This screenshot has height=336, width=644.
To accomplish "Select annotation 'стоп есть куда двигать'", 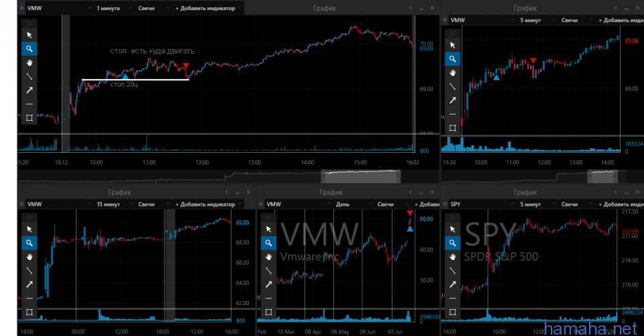I will click(152, 51).
